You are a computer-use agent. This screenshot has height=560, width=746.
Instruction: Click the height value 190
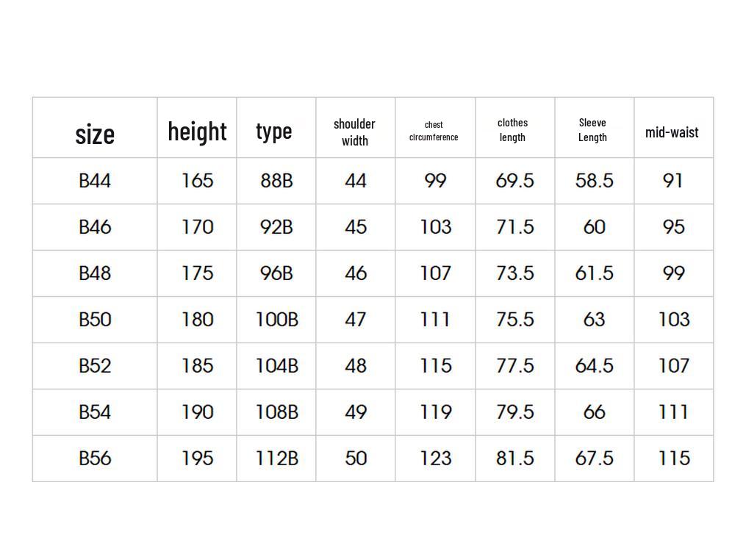click(197, 412)
